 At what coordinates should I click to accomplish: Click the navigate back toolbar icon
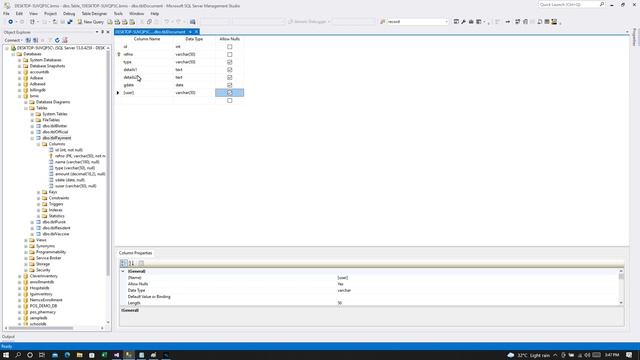11,22
